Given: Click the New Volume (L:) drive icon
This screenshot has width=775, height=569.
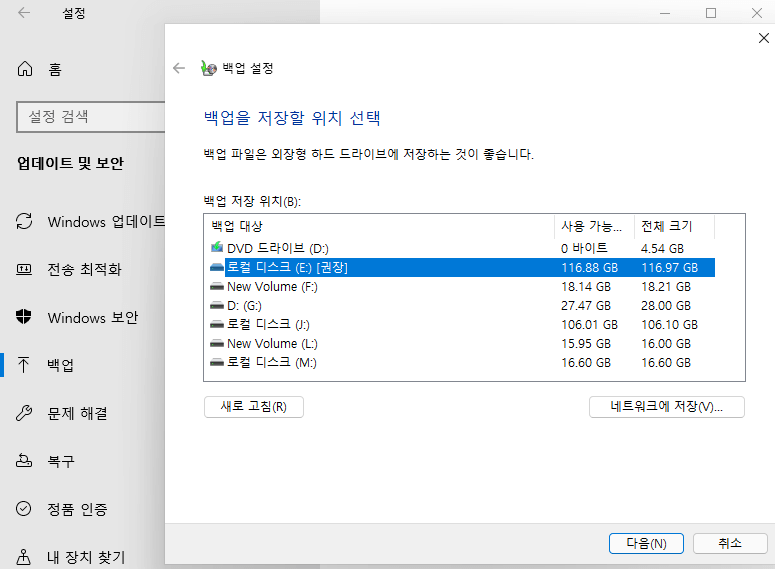Looking at the screenshot, I should click(x=216, y=343).
